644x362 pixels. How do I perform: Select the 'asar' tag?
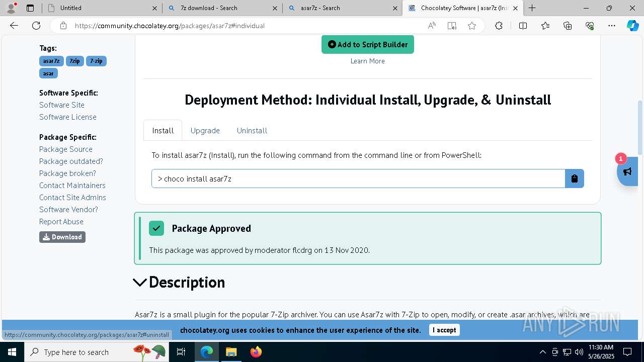point(48,73)
